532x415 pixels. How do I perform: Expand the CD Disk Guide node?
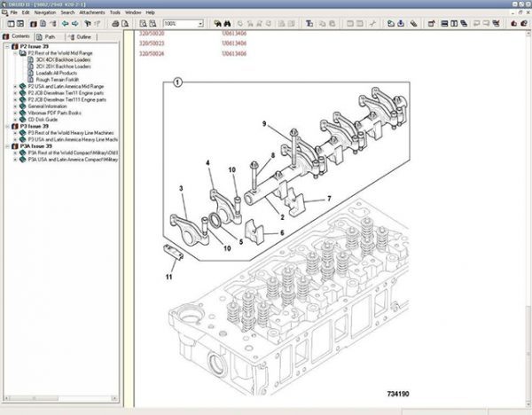14,119
